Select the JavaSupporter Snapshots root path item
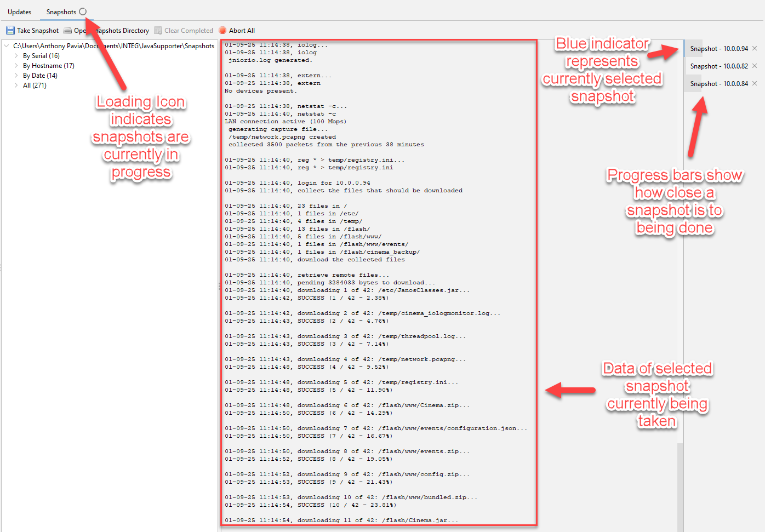Screen dimensions: 765x532 point(113,46)
